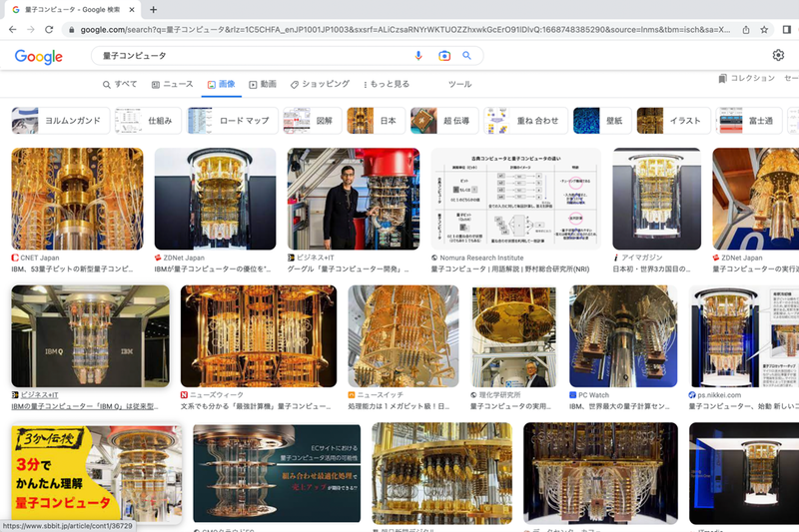This screenshot has width=799, height=532.
Task: Open 理化学研究所 image result
Action: [x=513, y=336]
